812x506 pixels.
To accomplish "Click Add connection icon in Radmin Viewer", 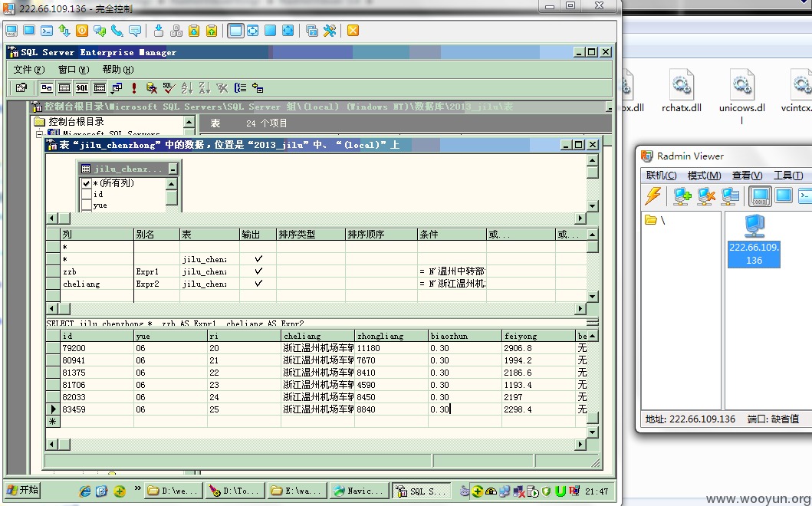I will (682, 195).
